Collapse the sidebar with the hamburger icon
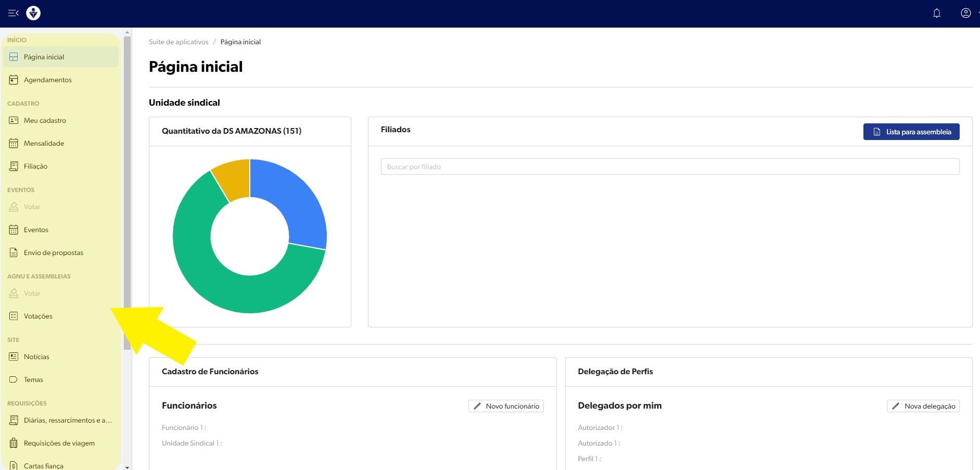The image size is (980, 470). pos(14,13)
